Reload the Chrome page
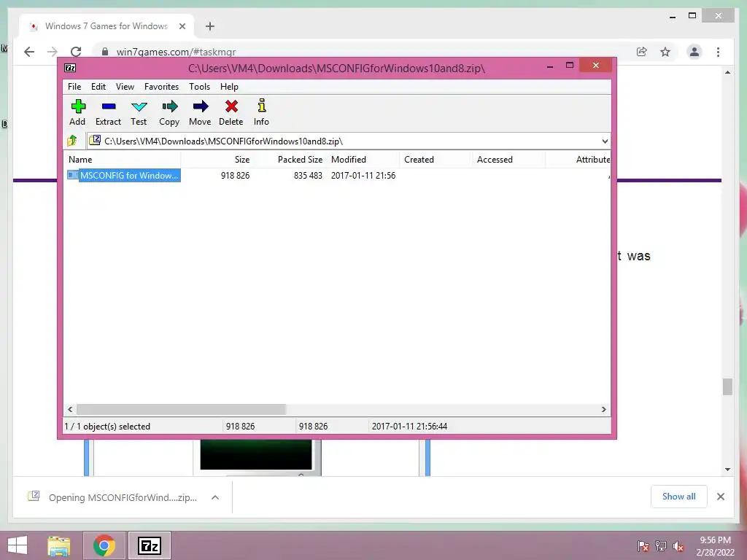The width and height of the screenshot is (747, 560). 76,52
